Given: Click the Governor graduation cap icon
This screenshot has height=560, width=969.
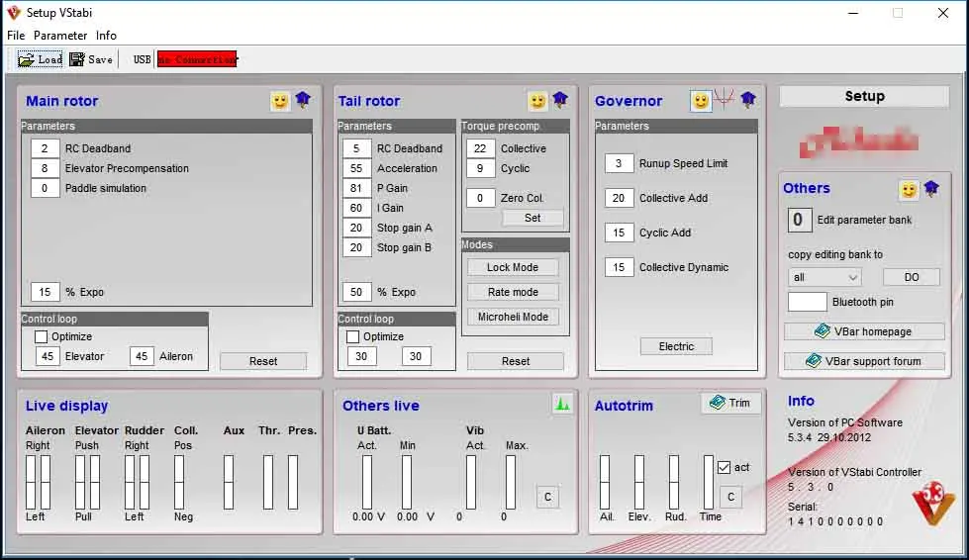Looking at the screenshot, I should tap(748, 100).
